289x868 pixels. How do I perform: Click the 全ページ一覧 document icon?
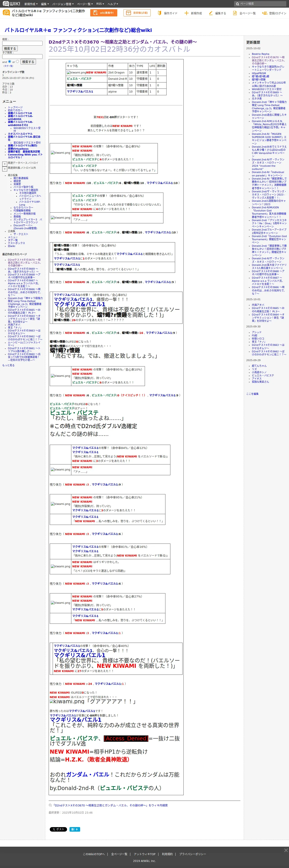coord(235,13)
